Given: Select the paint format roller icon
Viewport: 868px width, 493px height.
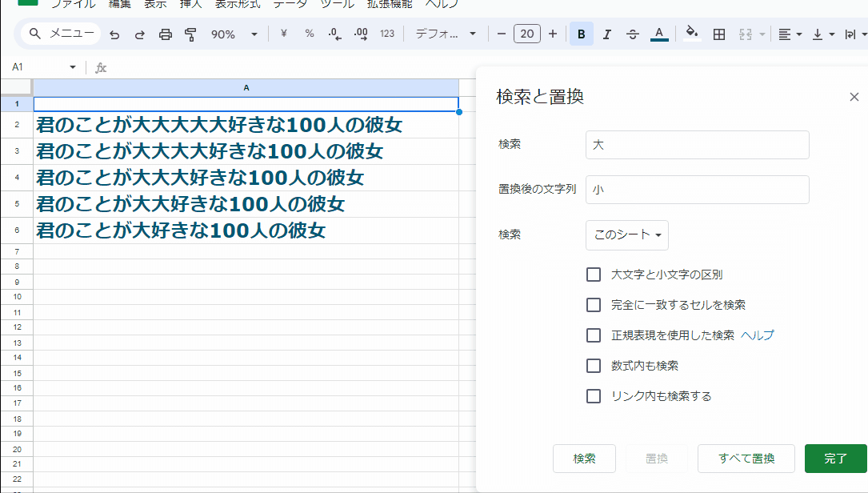Looking at the screenshot, I should click(x=190, y=34).
